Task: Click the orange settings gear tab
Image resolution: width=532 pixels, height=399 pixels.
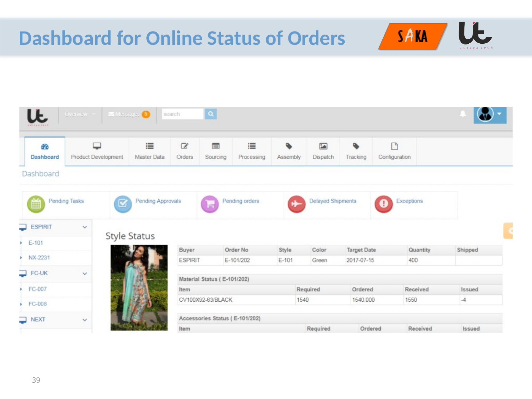Action: click(508, 231)
